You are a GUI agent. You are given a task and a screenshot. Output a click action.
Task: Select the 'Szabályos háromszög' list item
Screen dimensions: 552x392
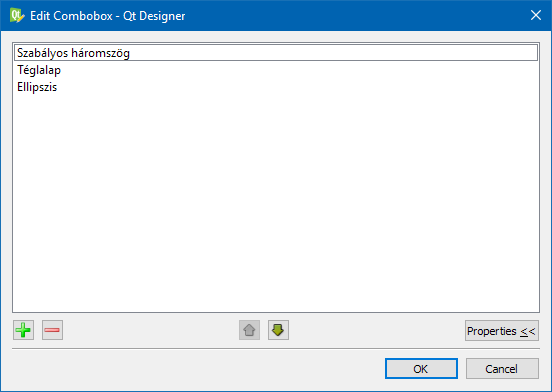pyautogui.click(x=276, y=53)
